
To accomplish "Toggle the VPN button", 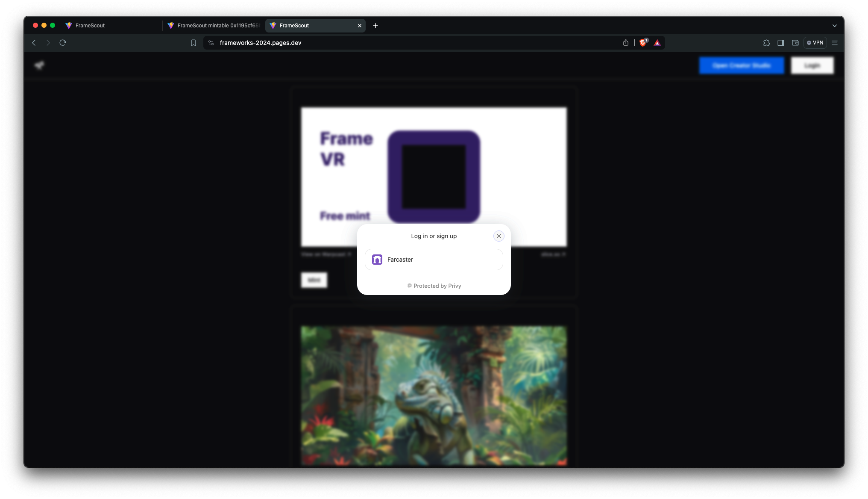I will click(x=815, y=43).
